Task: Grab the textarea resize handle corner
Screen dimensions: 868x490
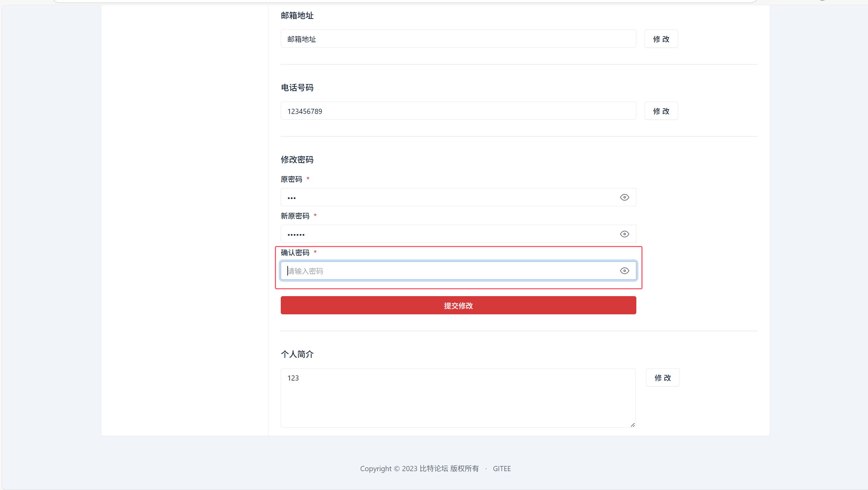Action: click(633, 425)
